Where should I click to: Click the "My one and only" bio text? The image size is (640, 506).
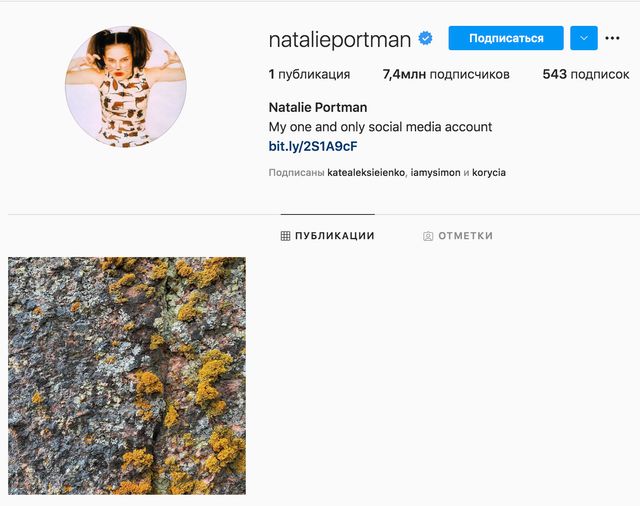(x=380, y=127)
